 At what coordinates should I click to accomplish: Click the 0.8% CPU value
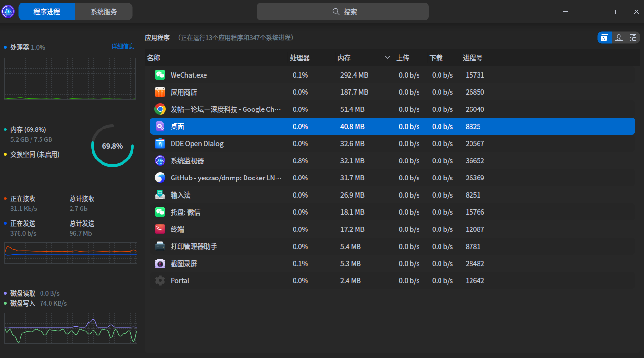(x=300, y=161)
